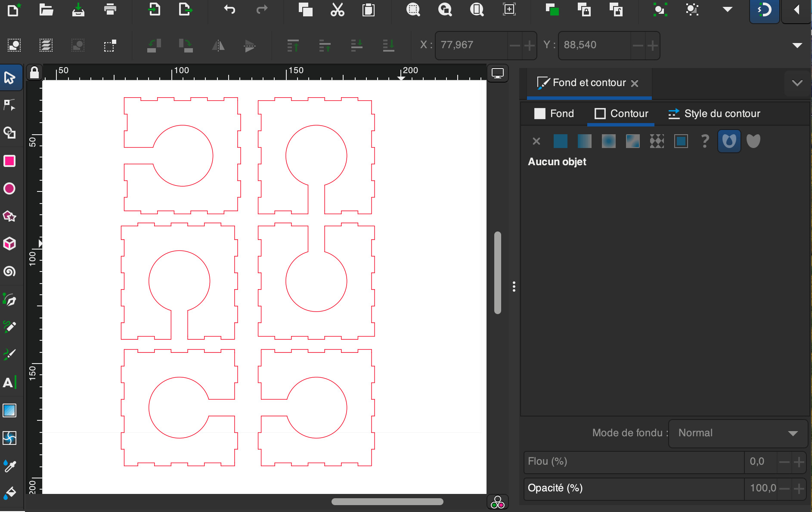812x512 pixels.
Task: Print the document
Action: pos(110,9)
